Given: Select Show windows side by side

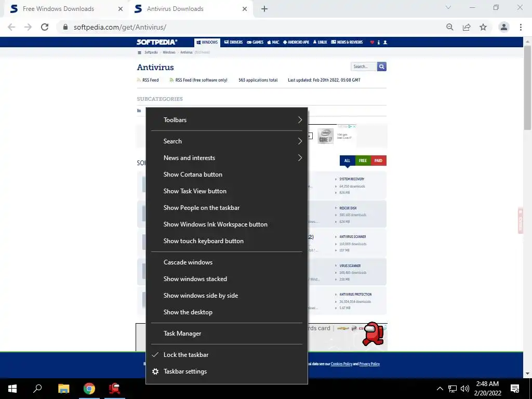Looking at the screenshot, I should coord(227,296).
